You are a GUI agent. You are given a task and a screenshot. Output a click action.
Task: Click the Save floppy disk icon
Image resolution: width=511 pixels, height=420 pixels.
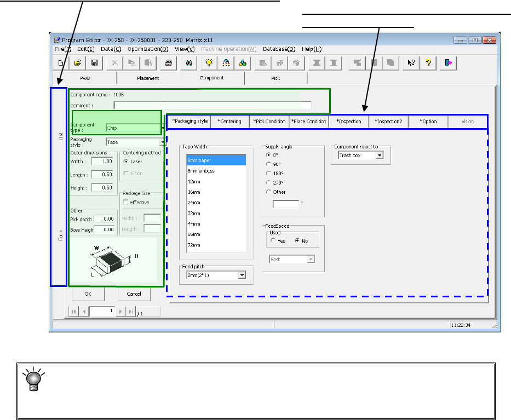(x=93, y=63)
